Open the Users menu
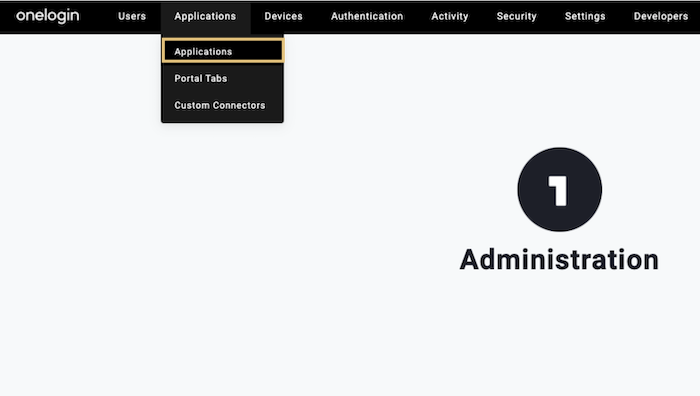The height and width of the screenshot is (396, 700). pos(132,17)
